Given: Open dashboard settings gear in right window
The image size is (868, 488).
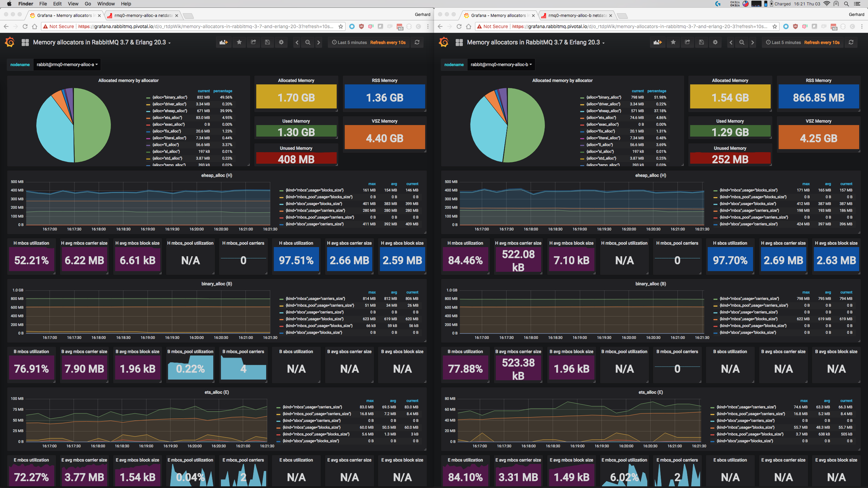Looking at the screenshot, I should pos(715,42).
